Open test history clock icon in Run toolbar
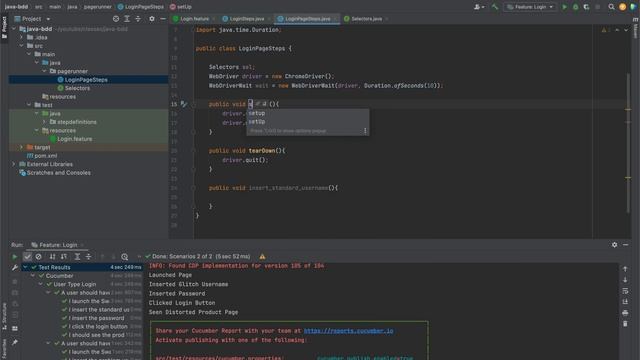Screen dimensions: 640x360 (124, 257)
